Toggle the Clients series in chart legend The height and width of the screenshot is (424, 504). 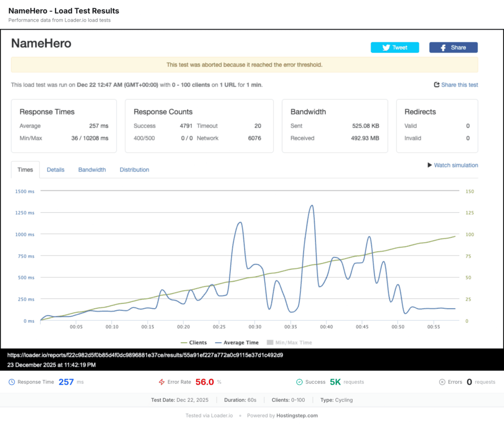pyautogui.click(x=194, y=343)
